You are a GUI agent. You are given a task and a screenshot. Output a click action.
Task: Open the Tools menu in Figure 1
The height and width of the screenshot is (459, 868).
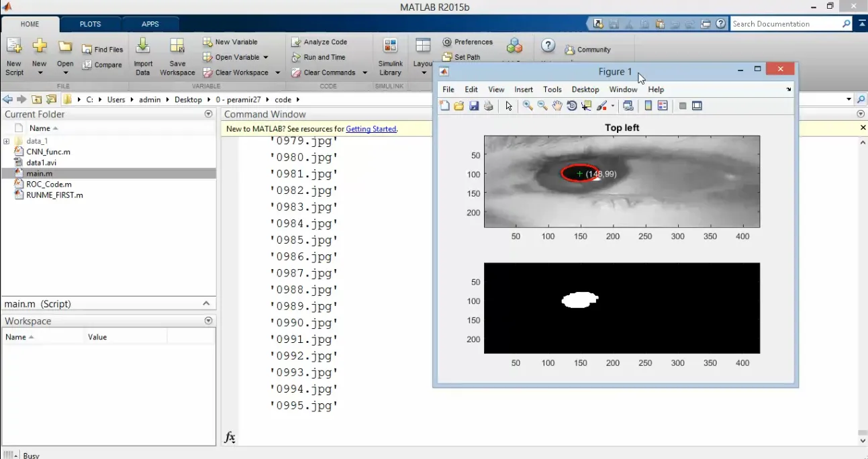click(x=552, y=89)
